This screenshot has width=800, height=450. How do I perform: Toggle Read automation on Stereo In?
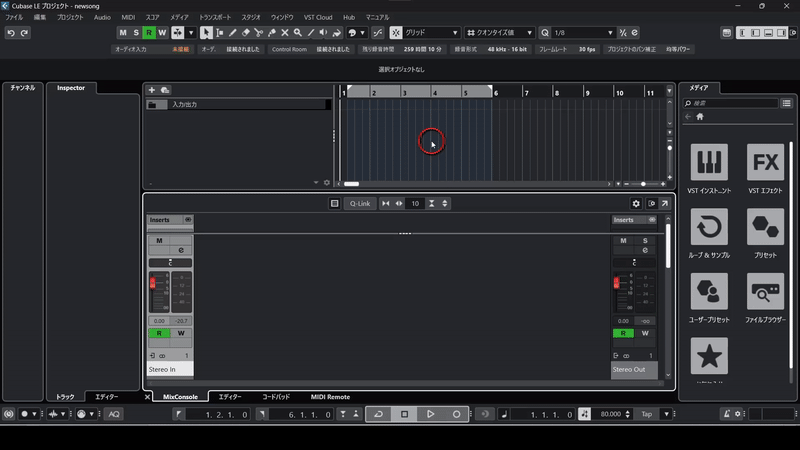[159, 333]
